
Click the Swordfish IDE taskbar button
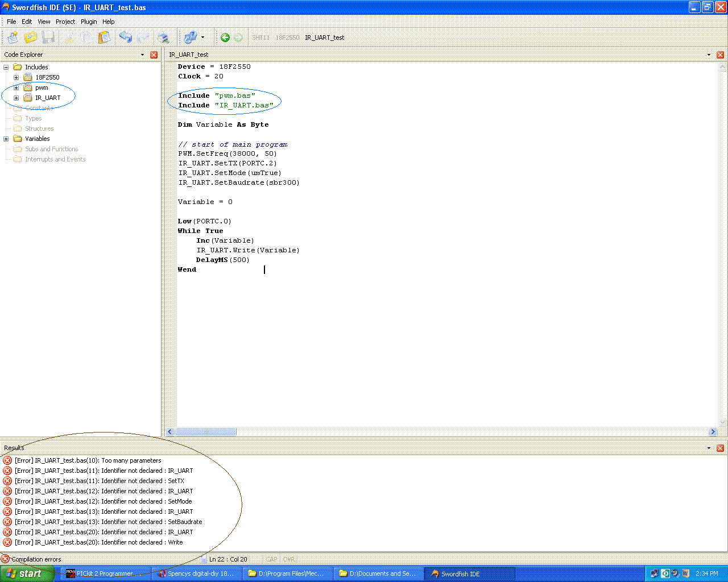tap(470, 573)
